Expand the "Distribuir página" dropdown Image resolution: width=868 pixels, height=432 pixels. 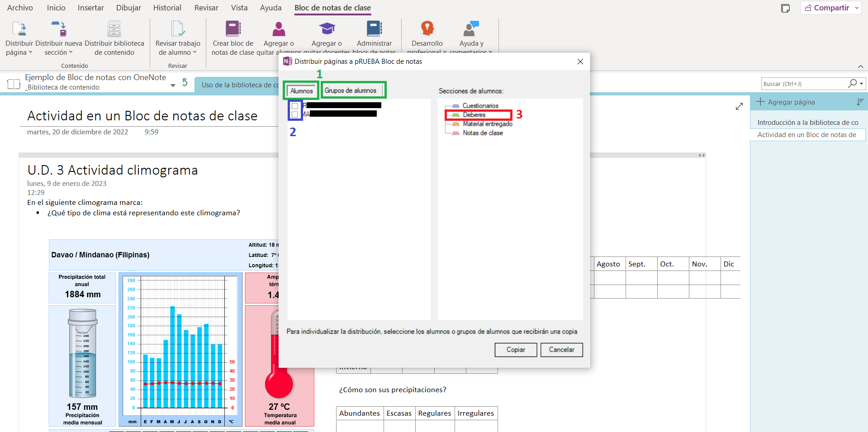pyautogui.click(x=31, y=52)
